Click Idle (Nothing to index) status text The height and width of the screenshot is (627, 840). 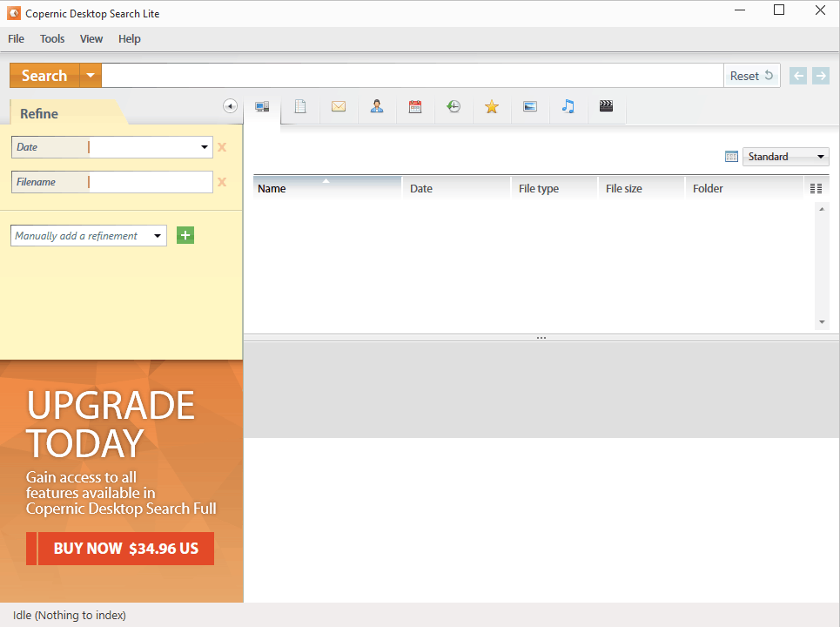(70, 615)
